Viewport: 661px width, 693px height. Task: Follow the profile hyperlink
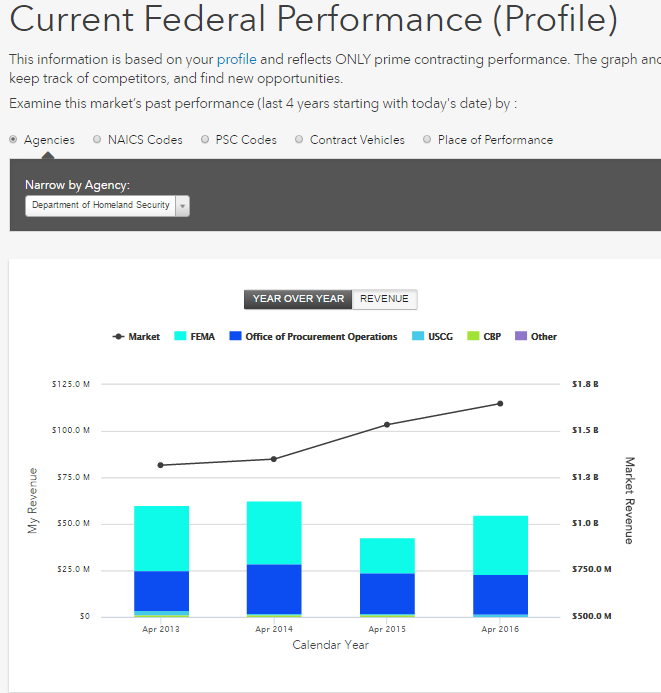point(236,59)
